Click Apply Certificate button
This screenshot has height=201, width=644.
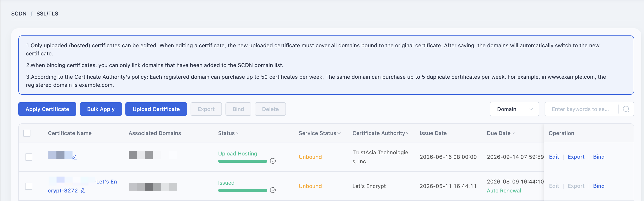(x=47, y=109)
